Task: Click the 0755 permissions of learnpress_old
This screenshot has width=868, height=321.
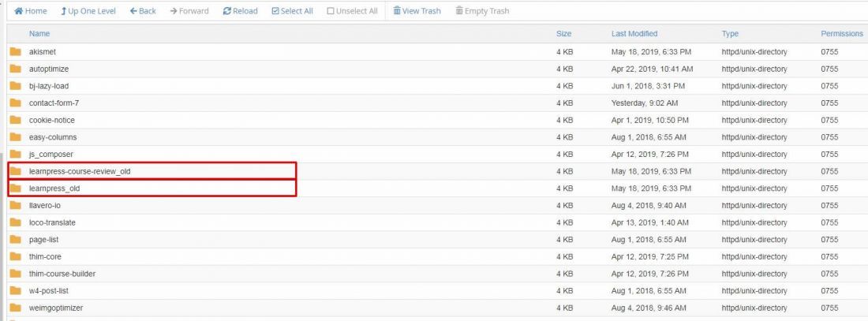Action: [829, 188]
